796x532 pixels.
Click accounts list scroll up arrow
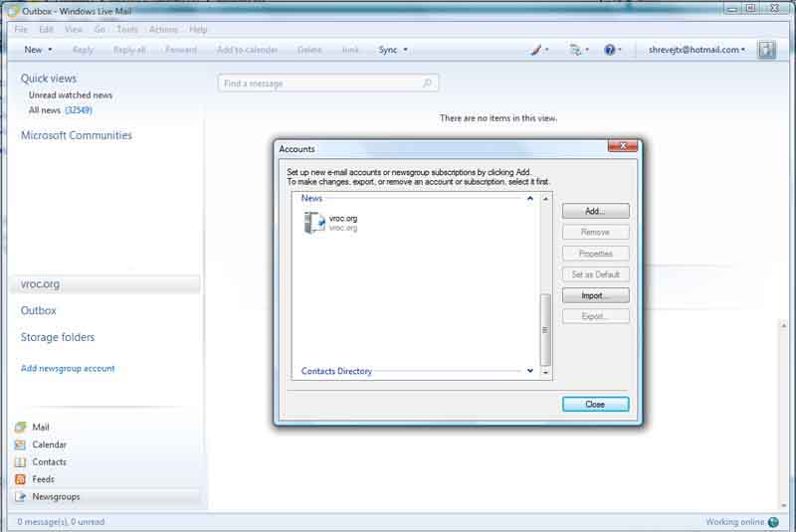[x=545, y=198]
